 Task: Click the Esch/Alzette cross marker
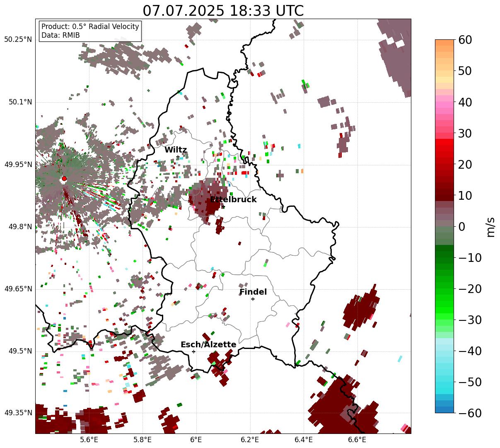[193, 351]
